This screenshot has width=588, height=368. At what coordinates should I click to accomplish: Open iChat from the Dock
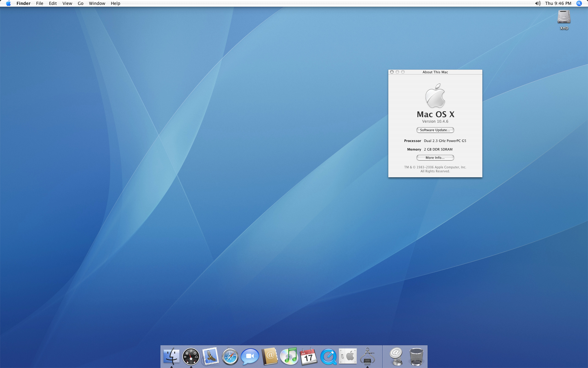coord(250,357)
